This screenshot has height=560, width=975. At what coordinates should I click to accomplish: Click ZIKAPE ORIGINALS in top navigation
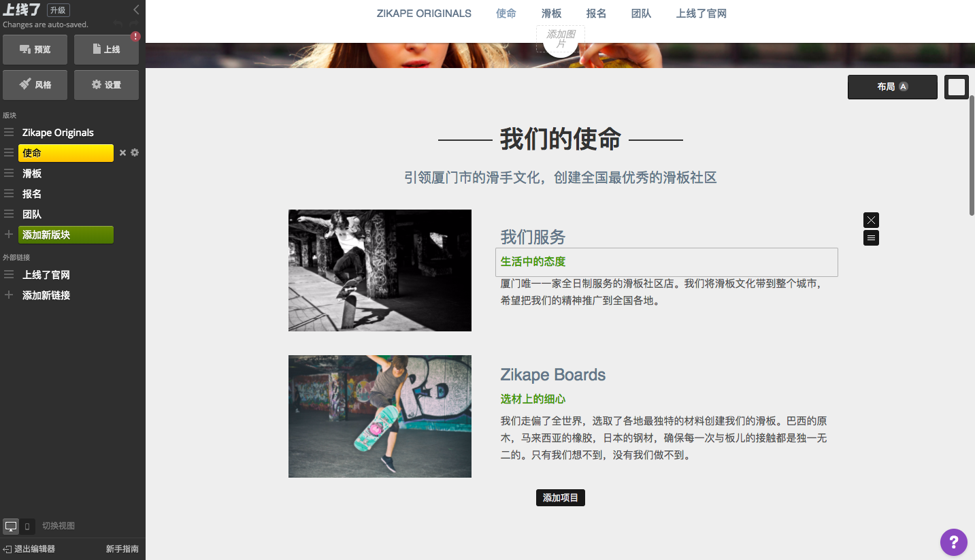(x=424, y=14)
